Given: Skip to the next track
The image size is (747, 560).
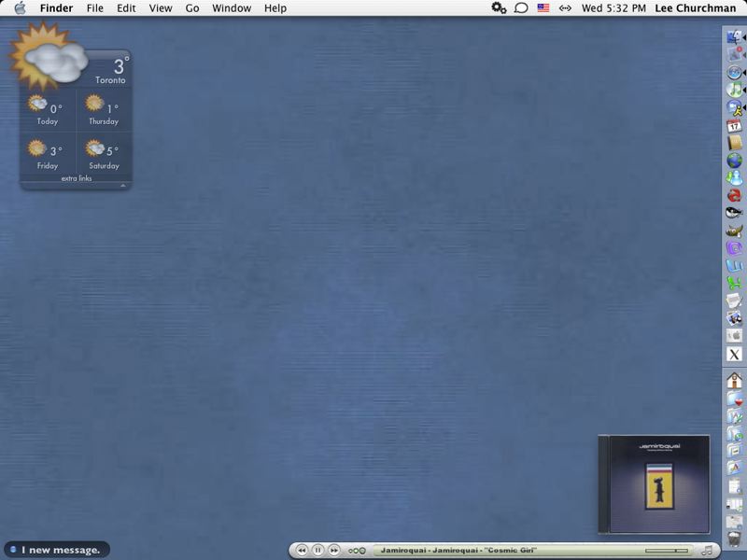Looking at the screenshot, I should [x=333, y=551].
